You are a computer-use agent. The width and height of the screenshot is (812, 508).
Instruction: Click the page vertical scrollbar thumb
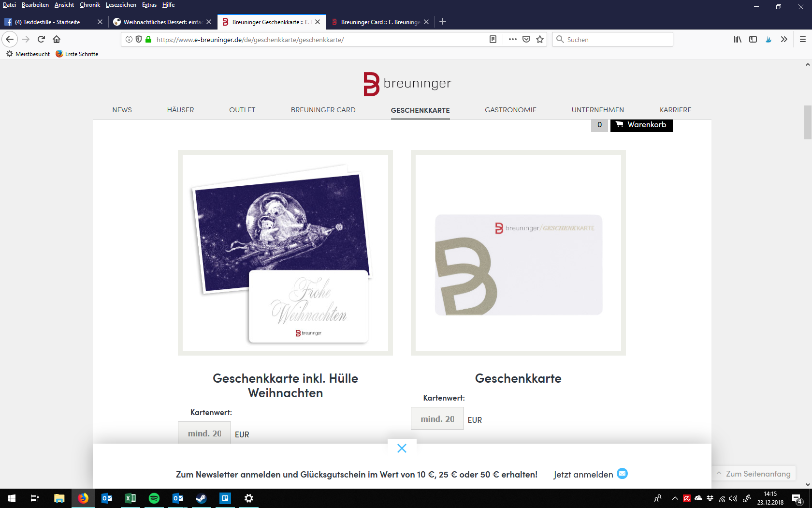tap(808, 122)
